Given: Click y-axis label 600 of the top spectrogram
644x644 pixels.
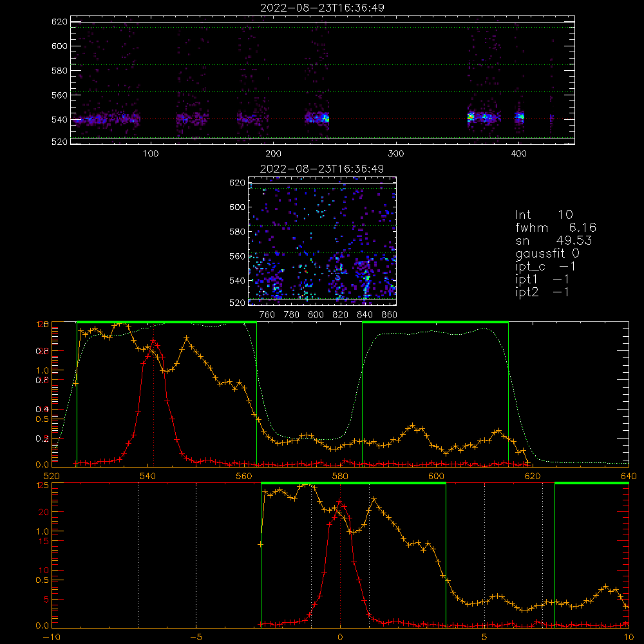Looking at the screenshot, I should click(x=59, y=46).
